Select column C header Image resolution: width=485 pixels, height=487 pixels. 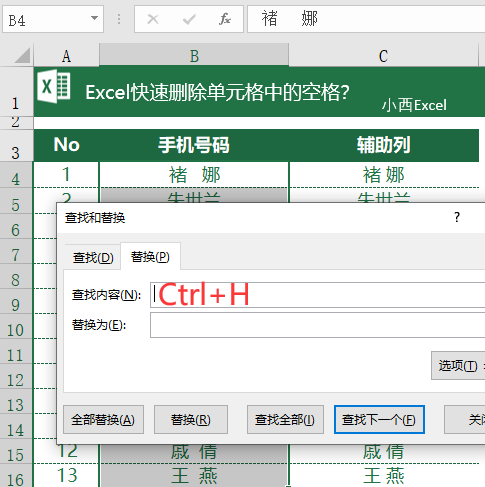pyautogui.click(x=383, y=56)
